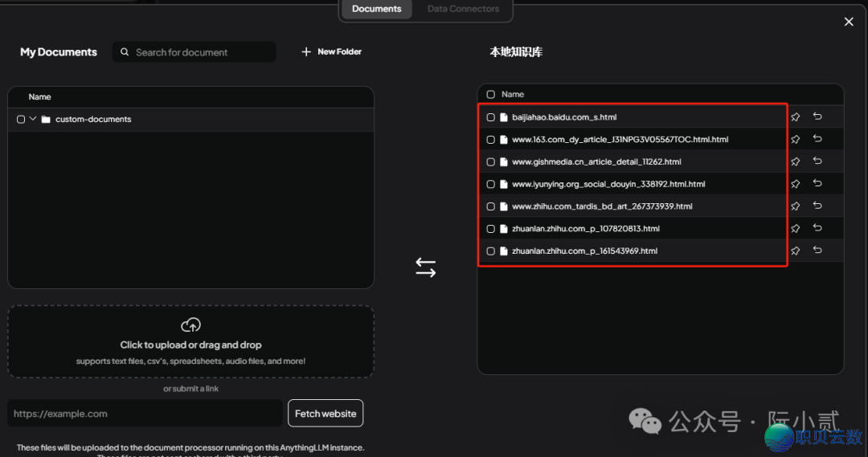
Task: Select all workspace documents via Name checkbox
Action: pyautogui.click(x=491, y=95)
